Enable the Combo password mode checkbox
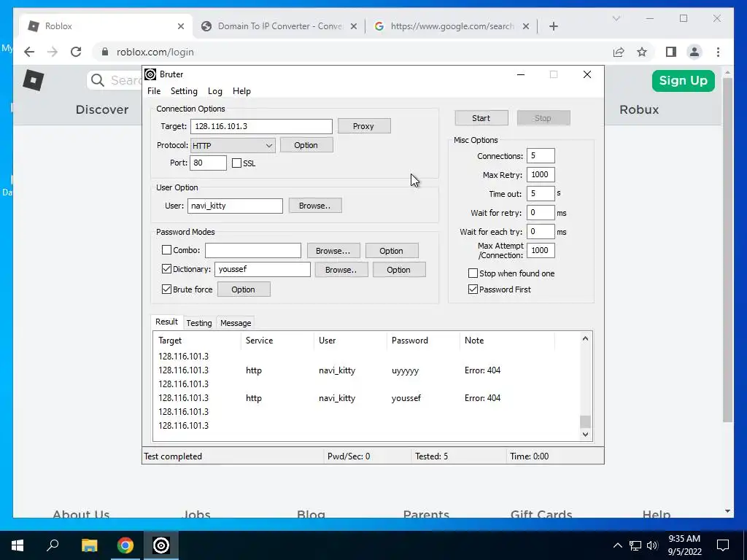 [x=167, y=250]
